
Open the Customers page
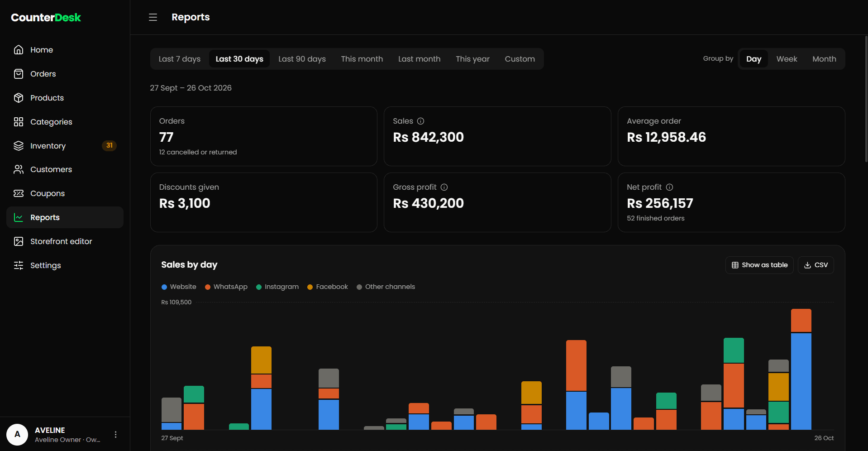point(65,169)
